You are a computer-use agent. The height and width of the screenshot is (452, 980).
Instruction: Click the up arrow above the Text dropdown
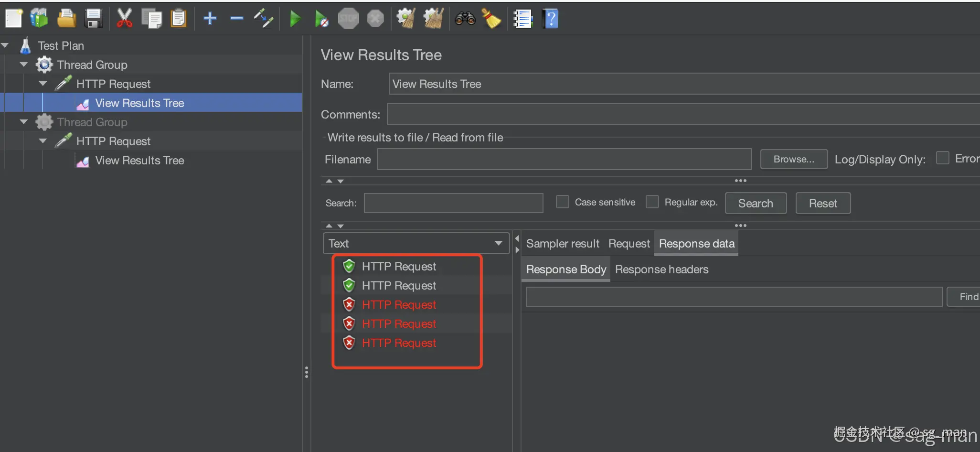(329, 226)
